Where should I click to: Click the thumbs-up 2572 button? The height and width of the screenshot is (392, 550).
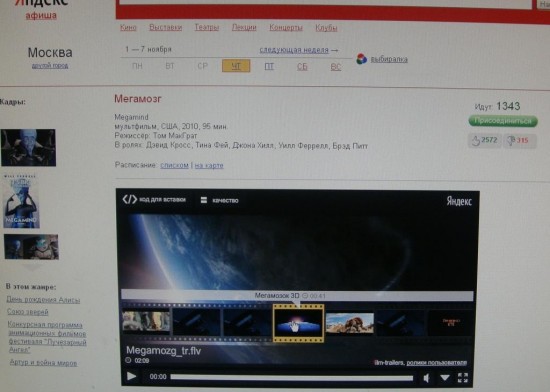(x=484, y=141)
